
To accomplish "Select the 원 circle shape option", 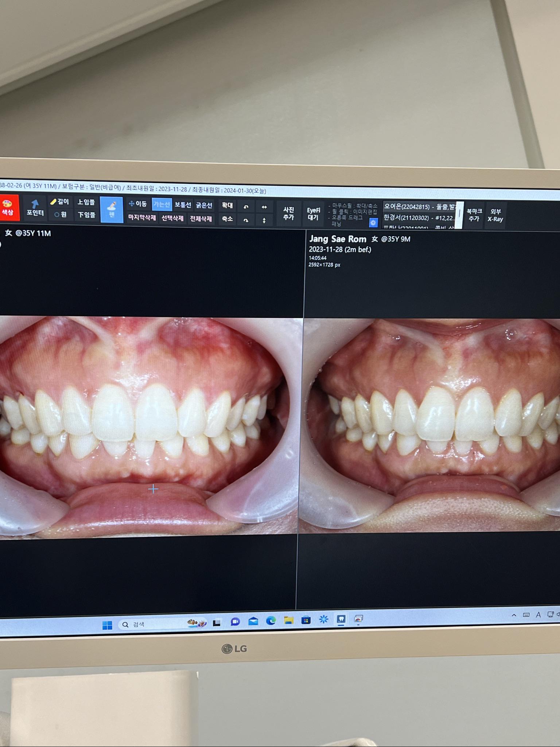I will pos(61,214).
